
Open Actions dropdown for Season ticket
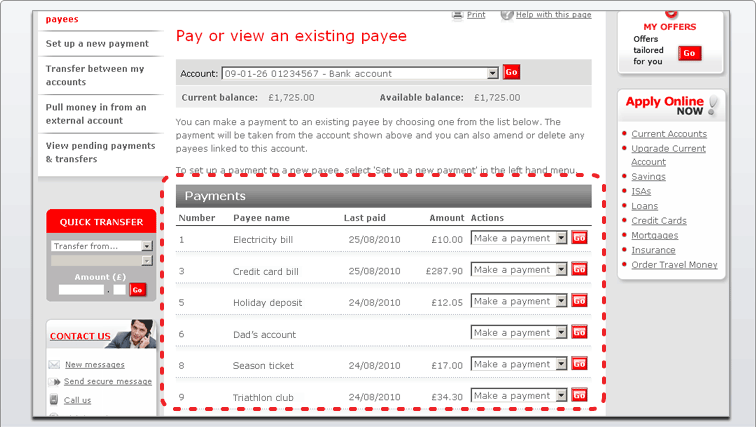(x=561, y=365)
